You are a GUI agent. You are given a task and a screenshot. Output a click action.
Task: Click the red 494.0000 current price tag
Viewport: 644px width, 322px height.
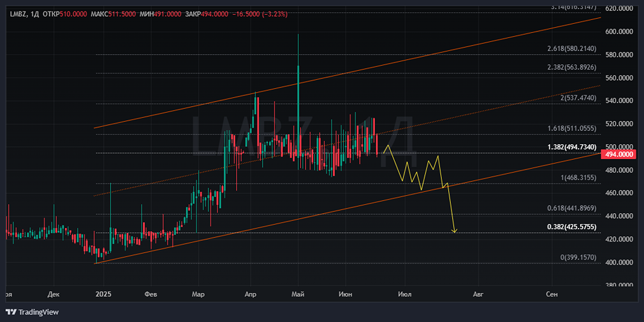tap(618, 155)
